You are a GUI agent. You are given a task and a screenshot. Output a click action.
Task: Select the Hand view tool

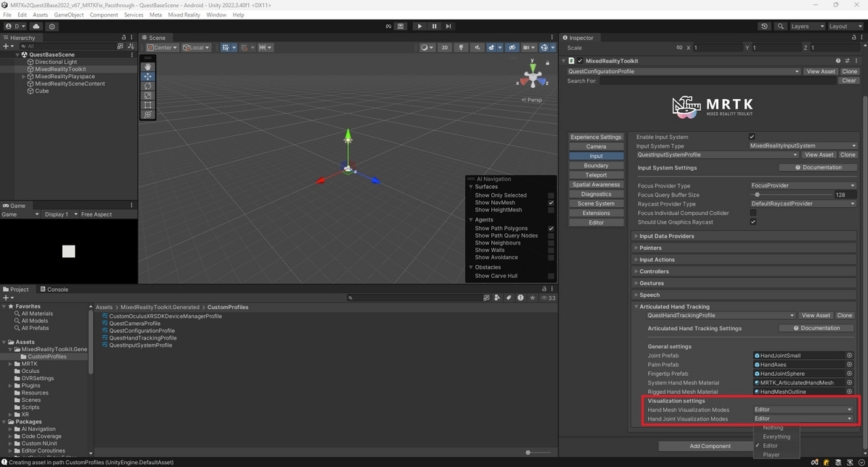(x=148, y=67)
